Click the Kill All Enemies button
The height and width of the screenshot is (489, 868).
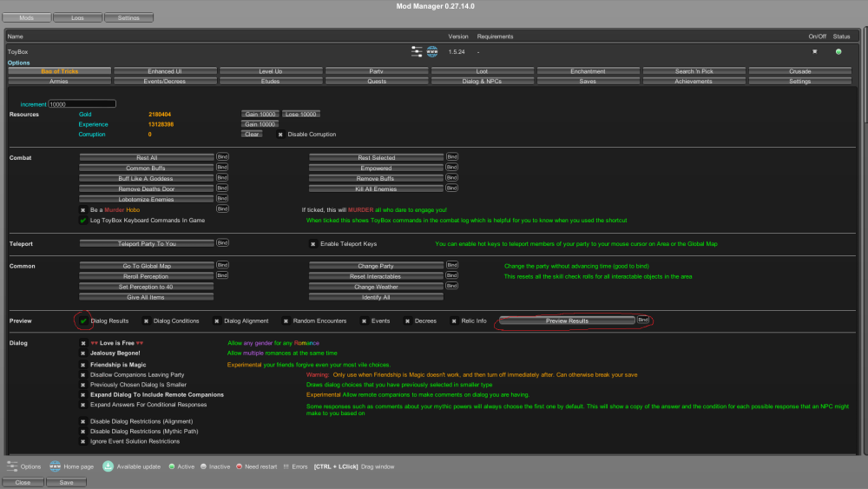pos(376,188)
